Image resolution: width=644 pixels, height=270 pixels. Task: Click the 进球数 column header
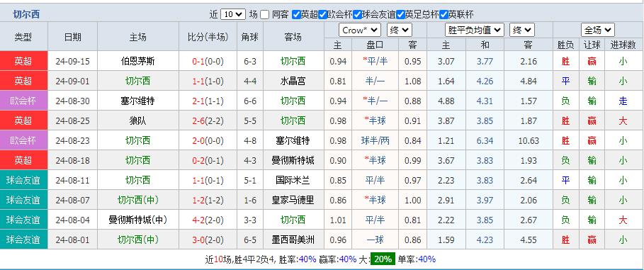click(623, 45)
